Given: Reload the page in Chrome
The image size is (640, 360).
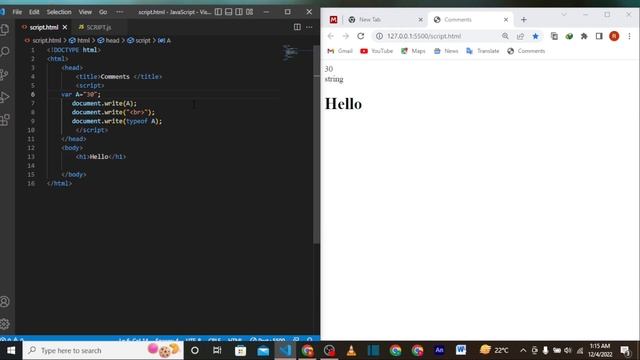Looking at the screenshot, I should pos(360,36).
